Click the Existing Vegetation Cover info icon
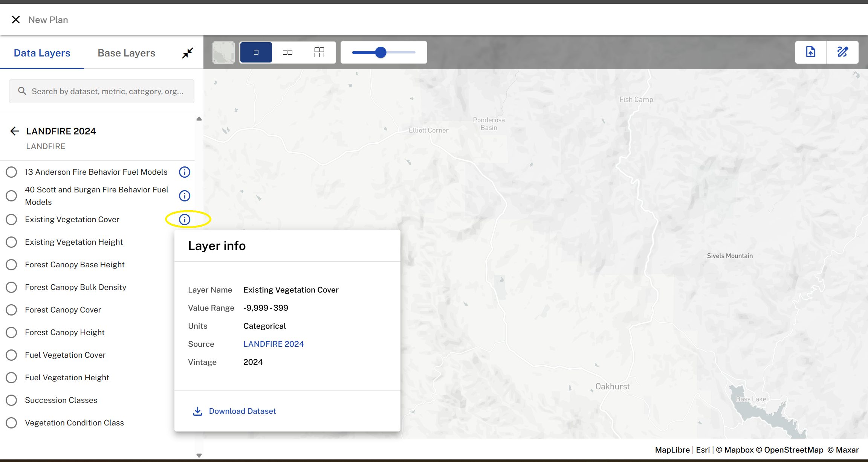Image resolution: width=868 pixels, height=462 pixels. (184, 220)
